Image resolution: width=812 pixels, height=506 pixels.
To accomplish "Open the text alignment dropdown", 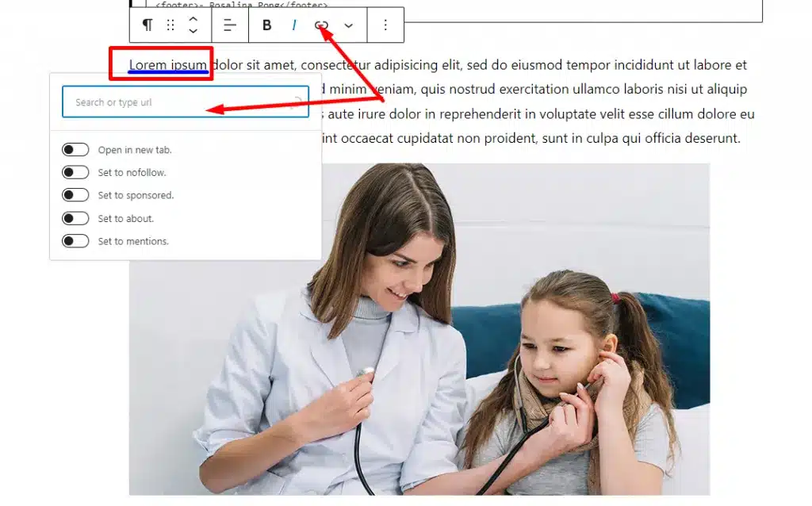I will tap(229, 25).
